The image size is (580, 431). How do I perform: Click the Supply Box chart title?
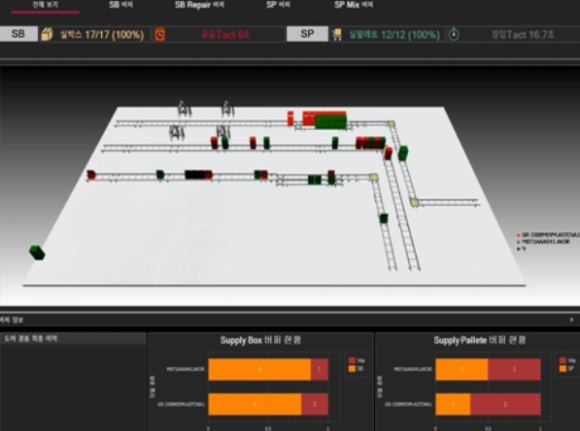260,340
